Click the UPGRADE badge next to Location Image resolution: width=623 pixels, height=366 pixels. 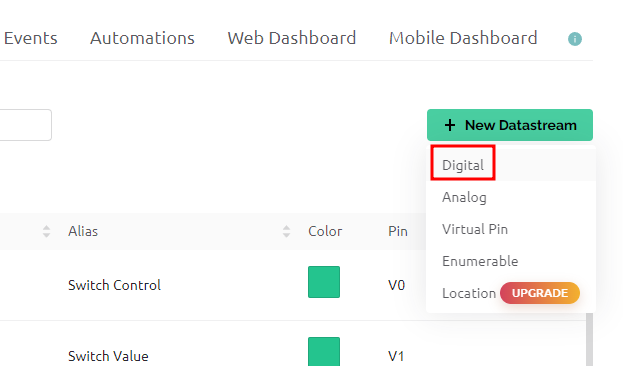click(540, 293)
